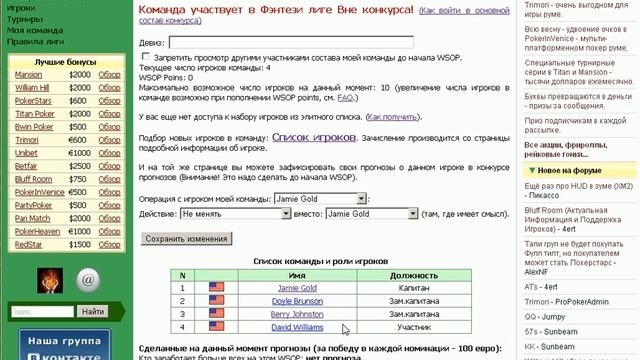Open forum thread Тапи груп by AlexNF
640x360 pixels.
coord(574,258)
